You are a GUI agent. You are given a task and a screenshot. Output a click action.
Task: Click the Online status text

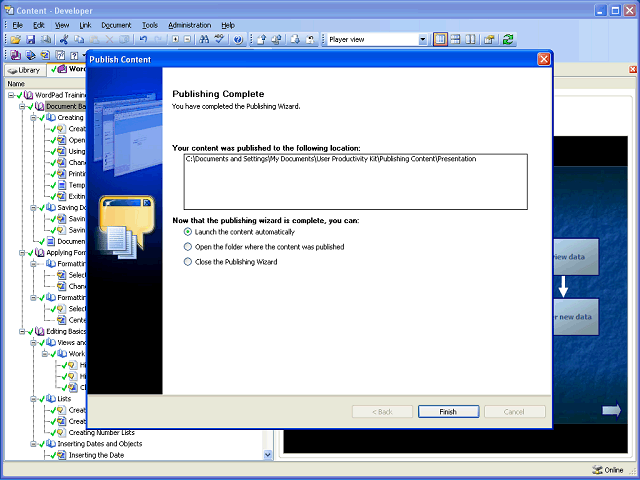[614, 470]
